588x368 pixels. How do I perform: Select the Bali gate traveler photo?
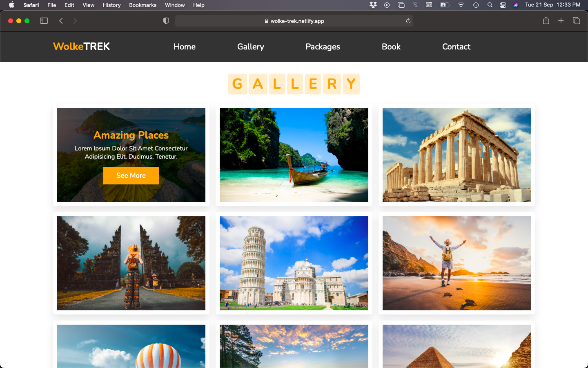(x=131, y=263)
